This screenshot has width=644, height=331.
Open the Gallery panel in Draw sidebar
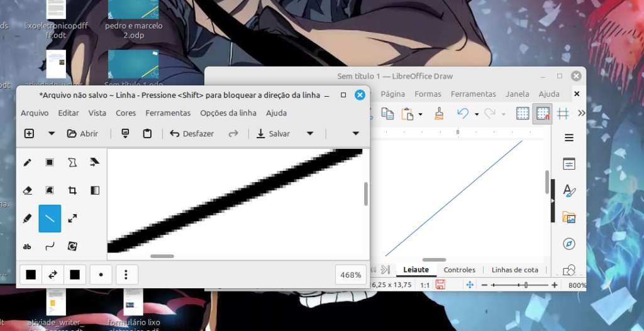point(569,217)
